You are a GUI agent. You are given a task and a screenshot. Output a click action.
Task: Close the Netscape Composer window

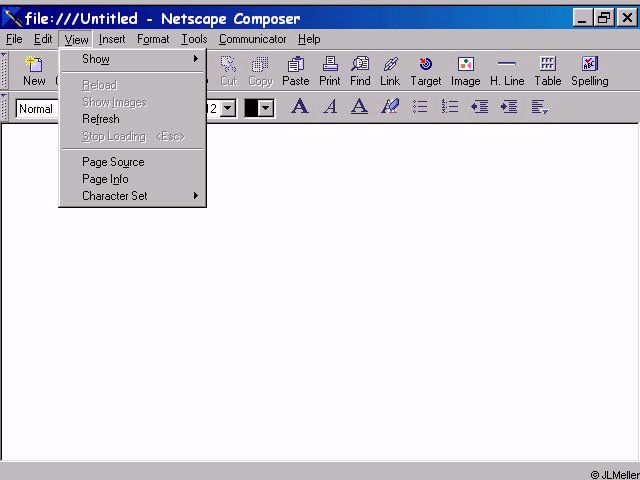click(627, 18)
